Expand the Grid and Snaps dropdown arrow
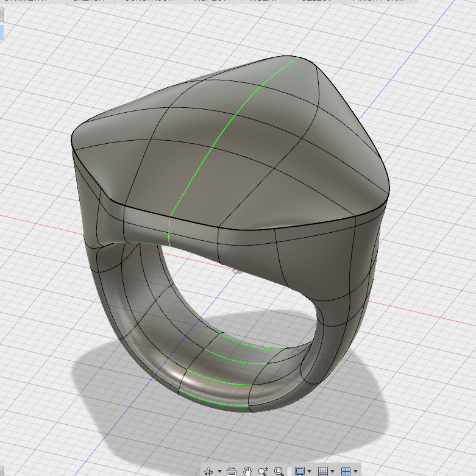Image resolution: width=476 pixels, height=476 pixels. [332, 472]
